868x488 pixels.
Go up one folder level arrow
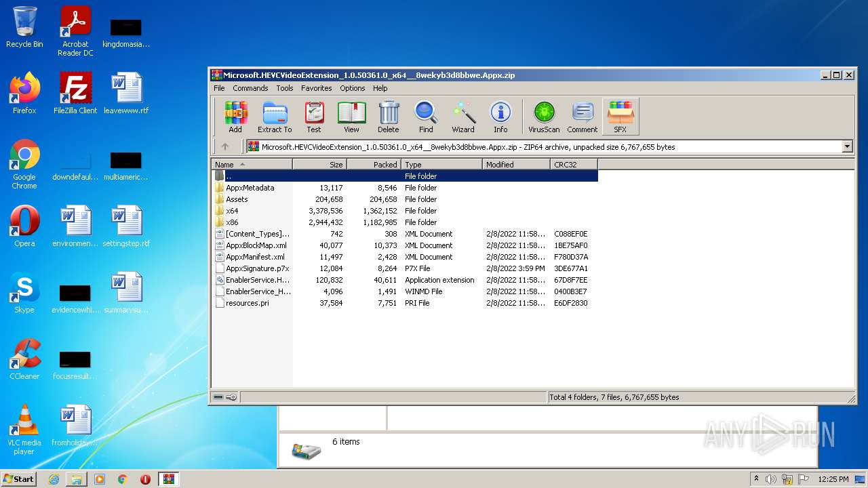(x=225, y=146)
